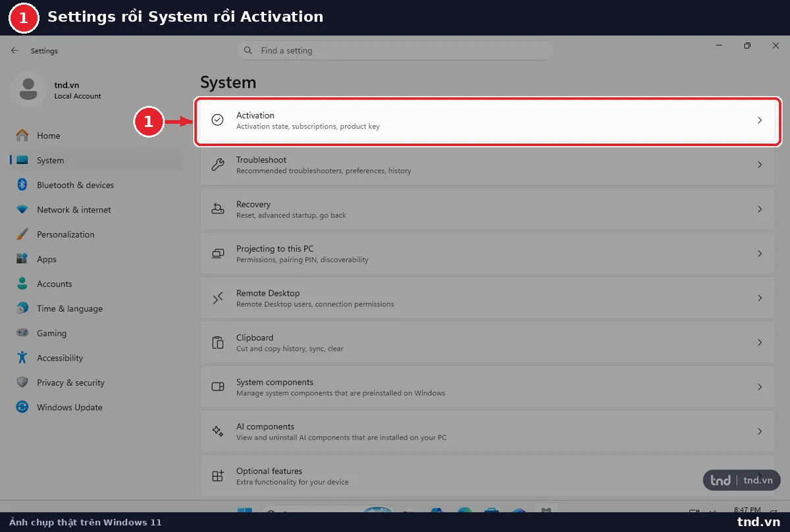Screen dimensions: 790x532
Task: Click the Gaming controller icon
Action: (x=22, y=333)
